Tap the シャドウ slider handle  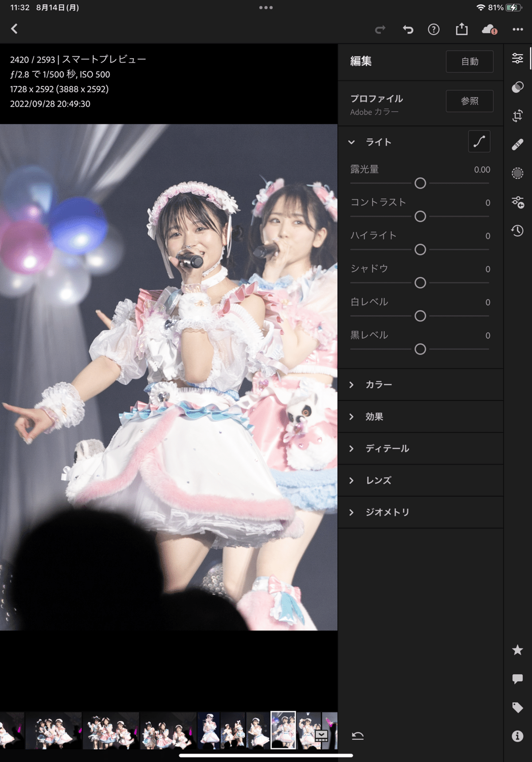click(x=420, y=283)
